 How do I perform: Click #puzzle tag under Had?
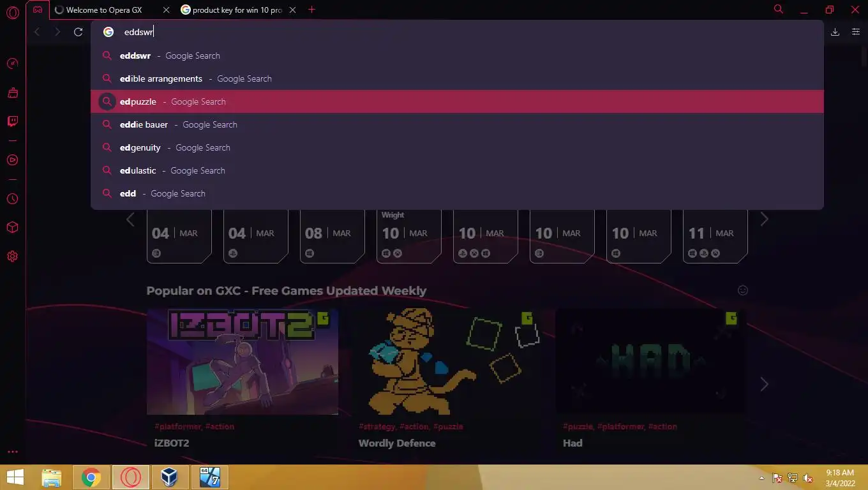[x=578, y=426]
